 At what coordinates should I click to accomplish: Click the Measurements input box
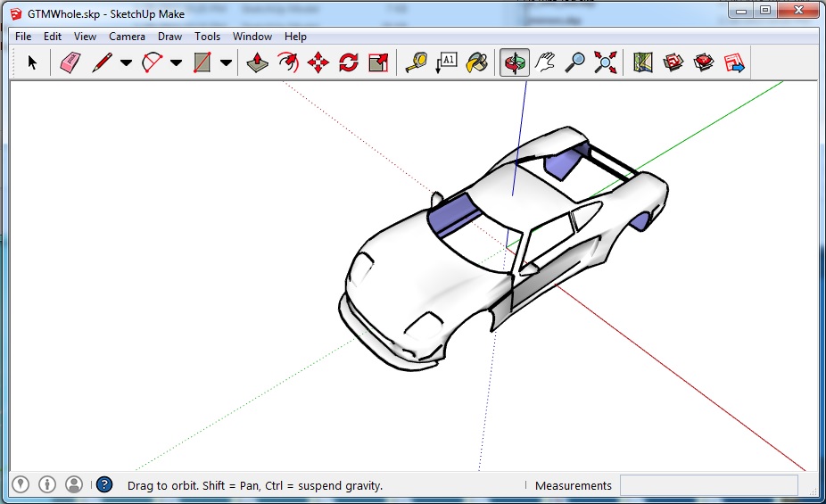click(x=708, y=485)
